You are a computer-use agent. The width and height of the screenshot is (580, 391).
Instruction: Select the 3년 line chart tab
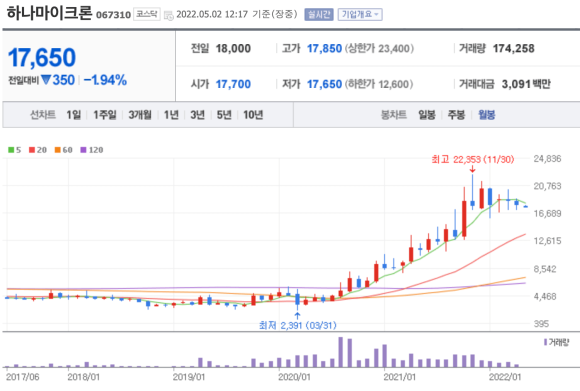(197, 115)
